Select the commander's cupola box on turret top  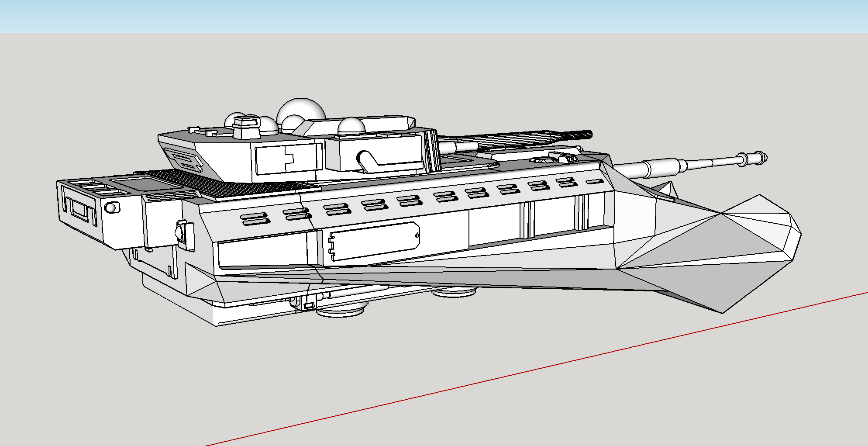247,127
